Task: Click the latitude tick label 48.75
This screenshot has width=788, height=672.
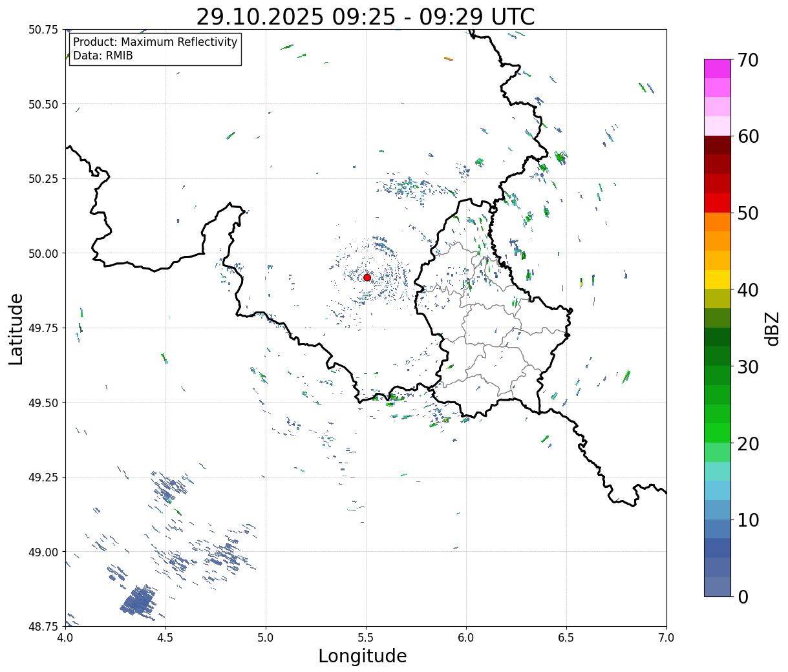Action: pyautogui.click(x=43, y=626)
